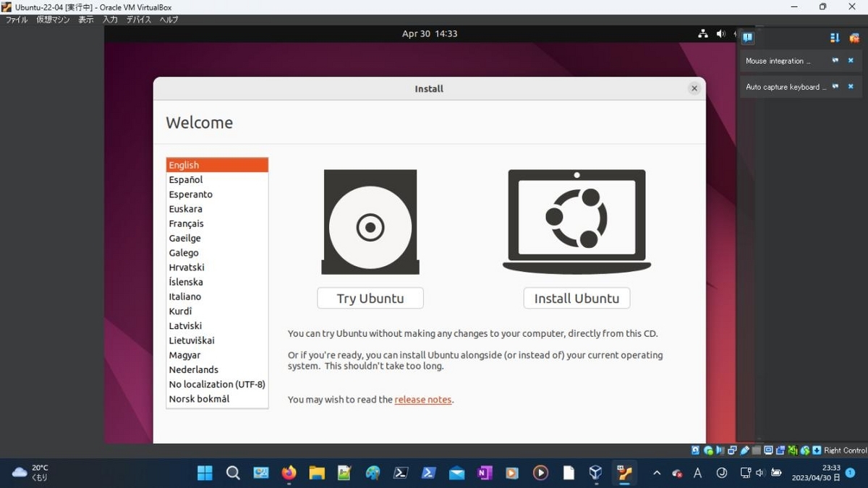Open the 入力 menu

tap(110, 20)
